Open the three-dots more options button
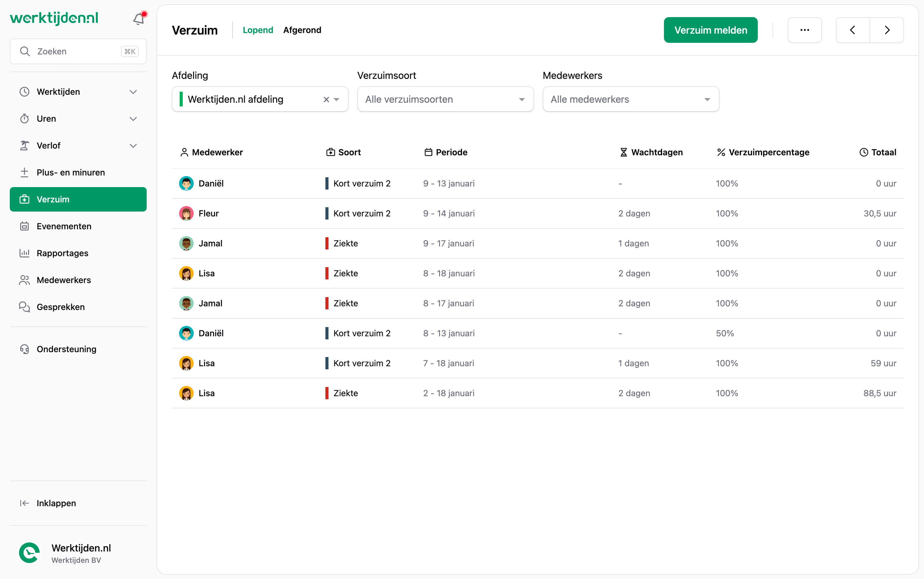This screenshot has width=924, height=579. tap(805, 30)
